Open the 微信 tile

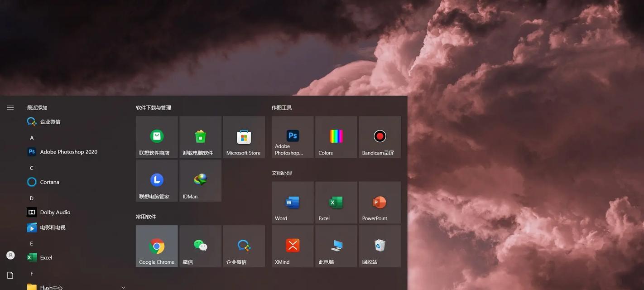coord(200,246)
